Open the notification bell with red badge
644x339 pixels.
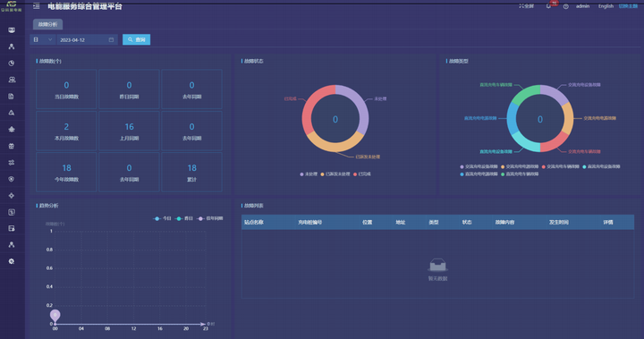(x=548, y=6)
